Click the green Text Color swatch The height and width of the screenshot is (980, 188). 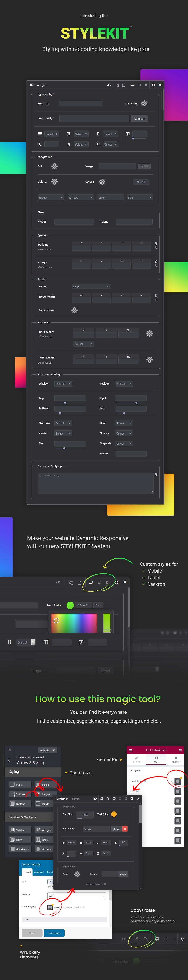click(x=70, y=605)
